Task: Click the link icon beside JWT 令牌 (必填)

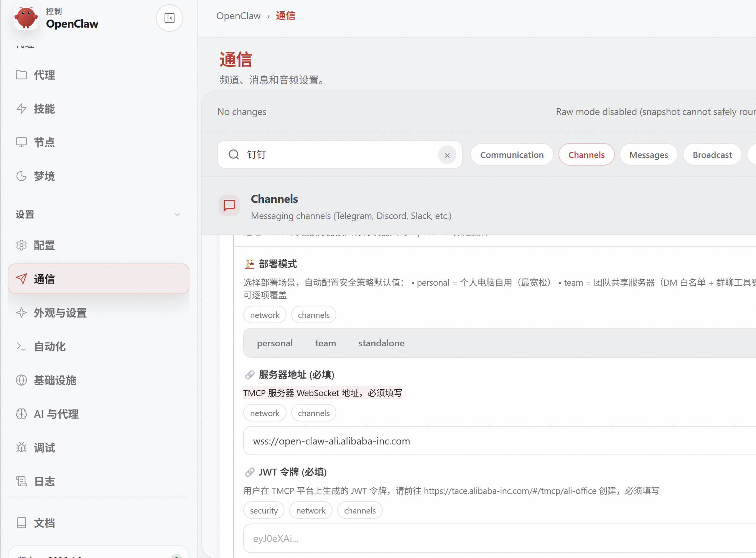Action: pos(250,472)
